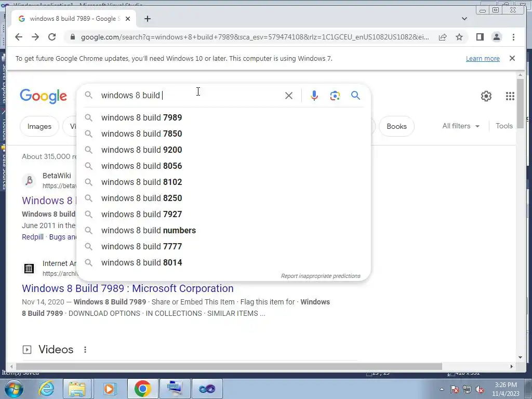
Task: Choose suggestion windows 8 build numbers
Action: pos(224,230)
